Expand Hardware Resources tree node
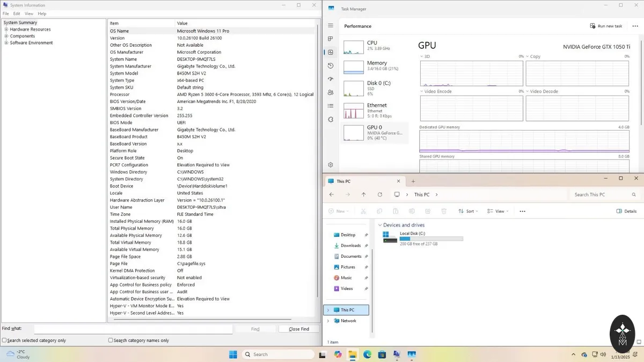644x362 pixels. [x=6, y=30]
